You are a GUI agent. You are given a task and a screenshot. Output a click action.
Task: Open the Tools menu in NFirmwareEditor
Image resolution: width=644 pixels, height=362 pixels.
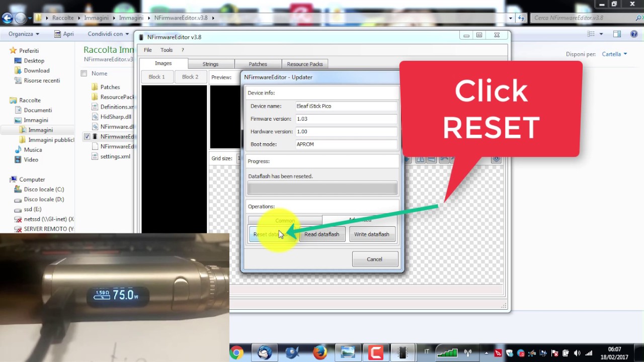click(x=167, y=50)
